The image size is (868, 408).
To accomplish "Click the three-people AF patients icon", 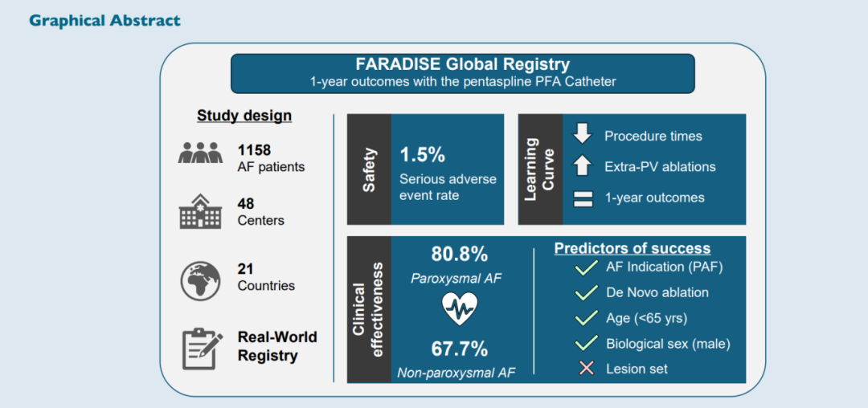I will click(x=200, y=153).
